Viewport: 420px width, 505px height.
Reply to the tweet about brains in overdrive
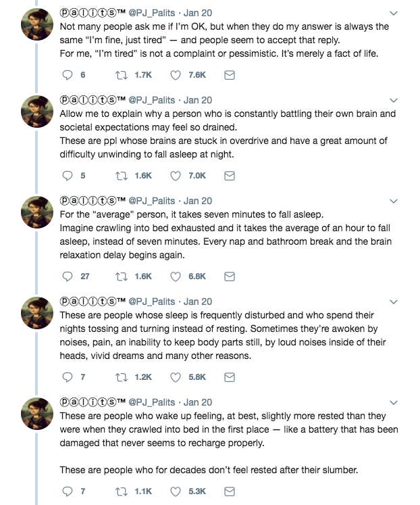tap(68, 176)
